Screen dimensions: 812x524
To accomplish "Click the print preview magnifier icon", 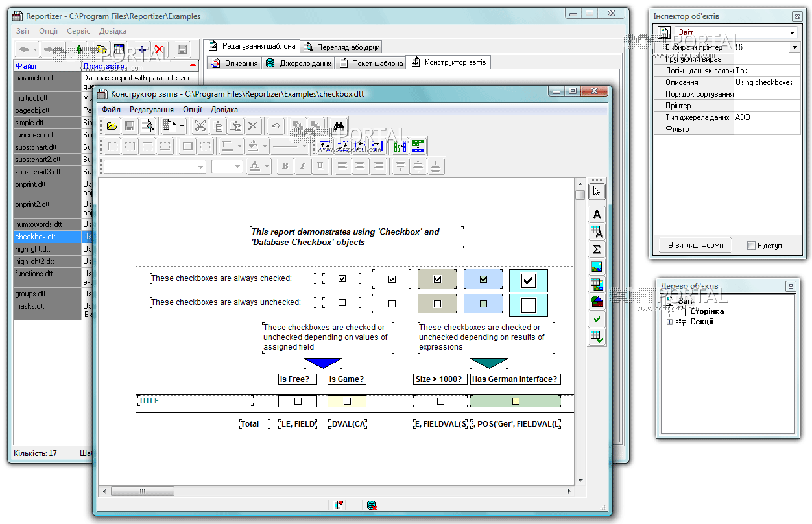I will (x=148, y=126).
